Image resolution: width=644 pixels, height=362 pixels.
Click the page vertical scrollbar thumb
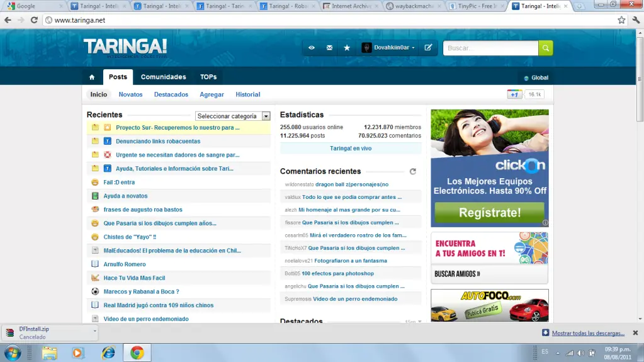(x=640, y=78)
